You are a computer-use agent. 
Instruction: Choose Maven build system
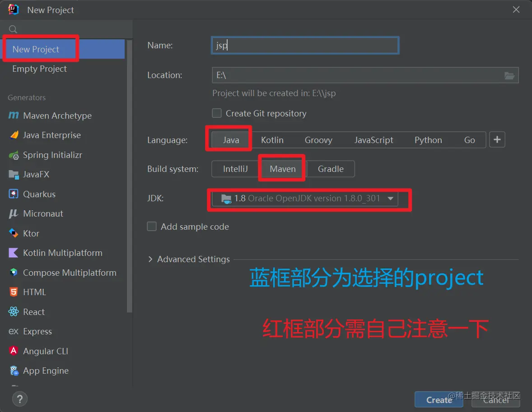[x=283, y=169]
